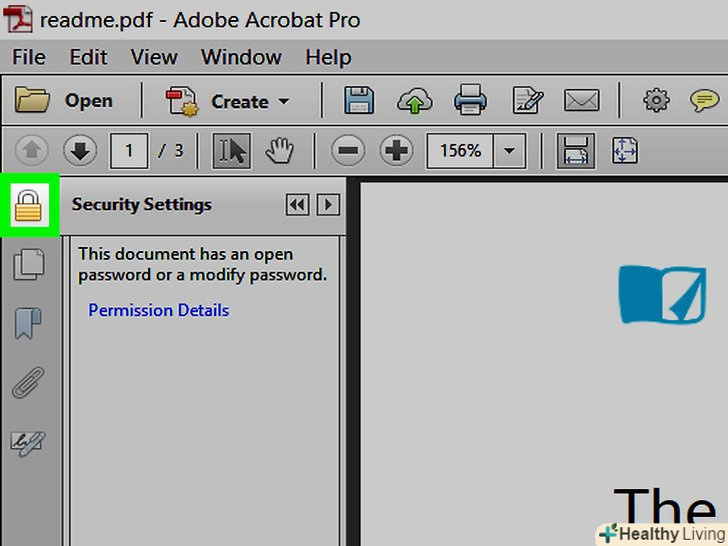The height and width of the screenshot is (546, 728).
Task: Open the Window menu
Action: [241, 58]
